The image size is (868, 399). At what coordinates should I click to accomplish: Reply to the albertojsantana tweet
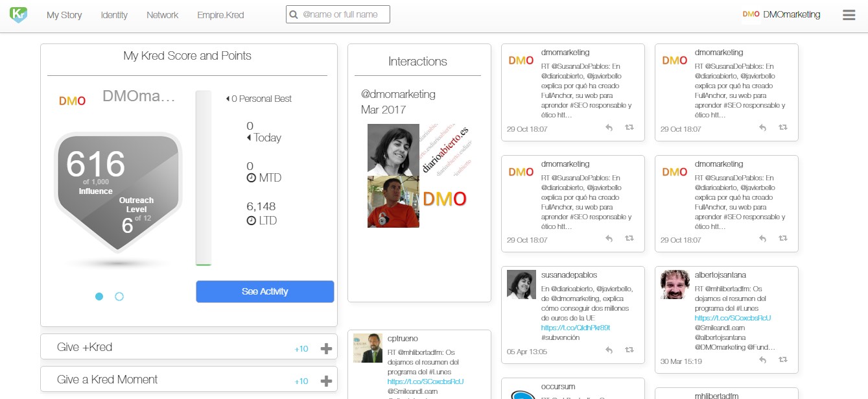[x=762, y=359]
